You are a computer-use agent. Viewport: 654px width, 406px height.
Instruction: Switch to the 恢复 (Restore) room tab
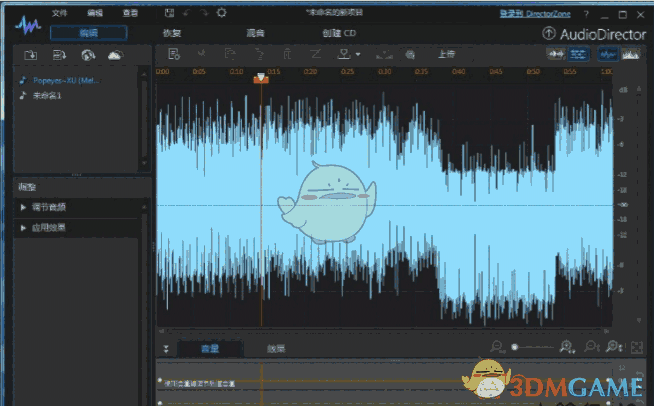[x=171, y=33]
